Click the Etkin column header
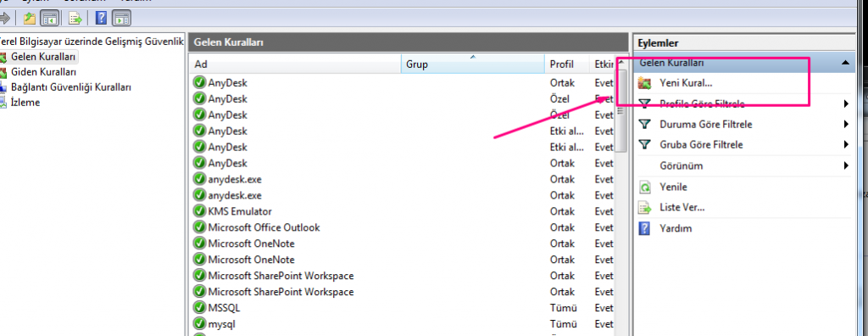Screen dimensions: 868x336 click(604, 64)
